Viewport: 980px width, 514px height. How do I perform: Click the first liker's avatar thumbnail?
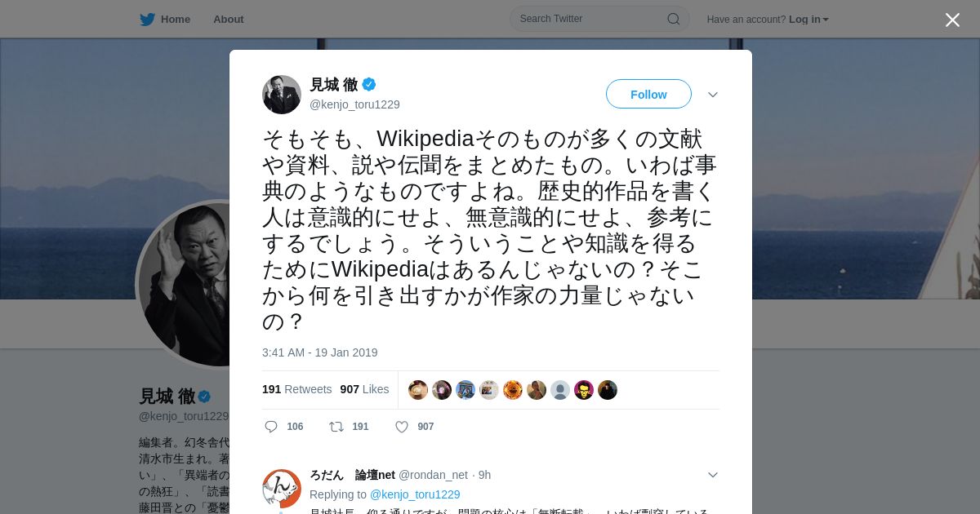pyautogui.click(x=418, y=390)
